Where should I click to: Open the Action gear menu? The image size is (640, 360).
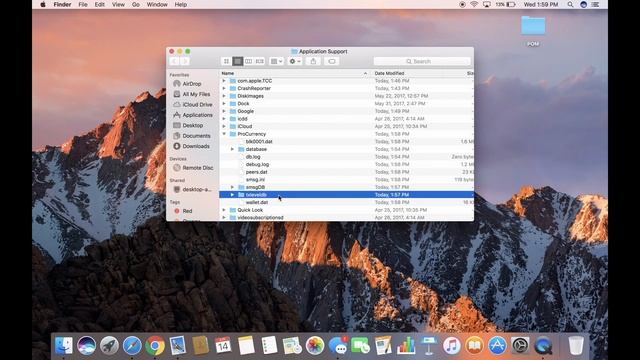pos(295,61)
